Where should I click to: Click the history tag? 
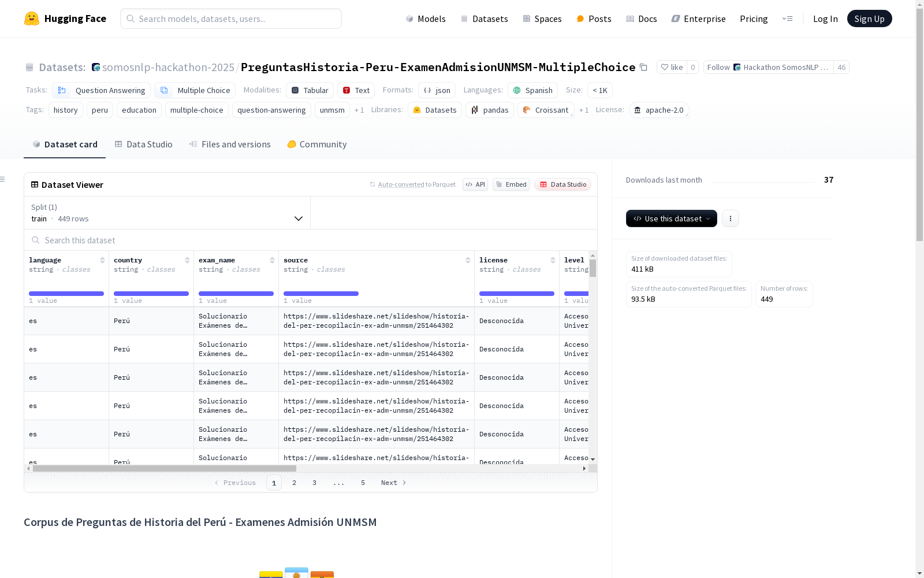point(65,110)
